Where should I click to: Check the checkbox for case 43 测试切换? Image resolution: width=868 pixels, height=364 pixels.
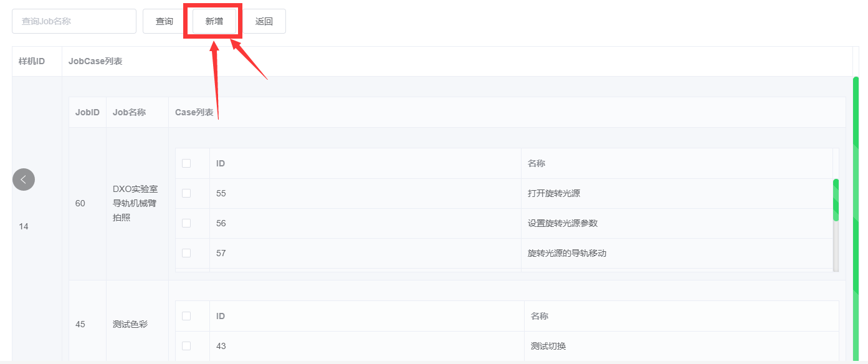point(184,346)
